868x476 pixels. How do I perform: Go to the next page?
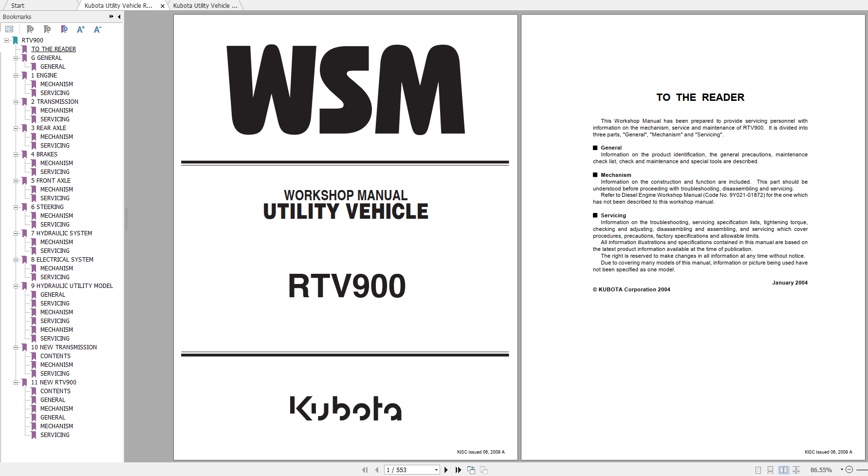(x=446, y=470)
